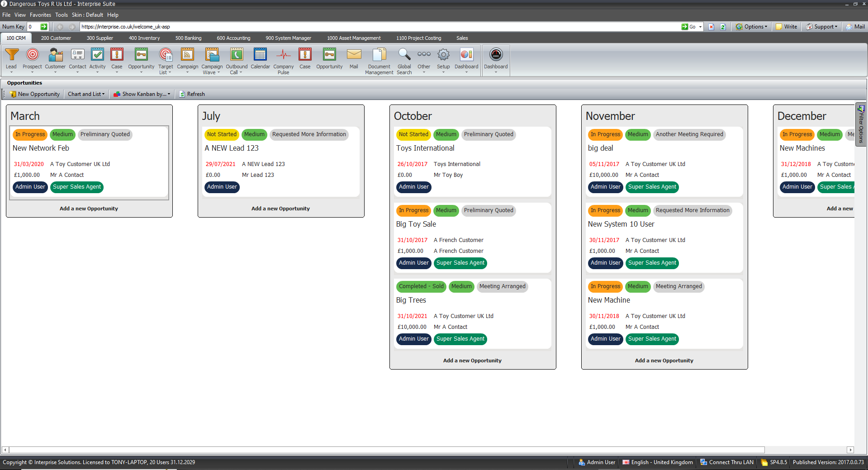
Task: Open the Favorites menu
Action: pos(40,14)
